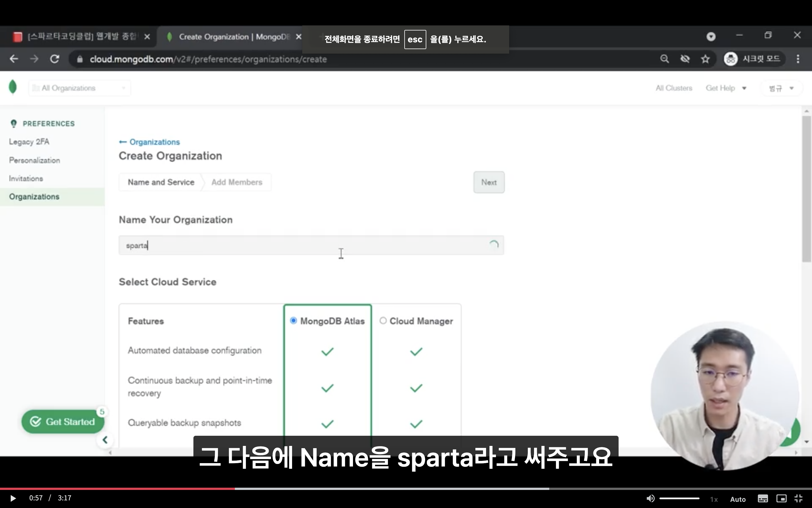Seek in the video progress bar
Viewport: 812px width, 508px height.
[x=406, y=489]
